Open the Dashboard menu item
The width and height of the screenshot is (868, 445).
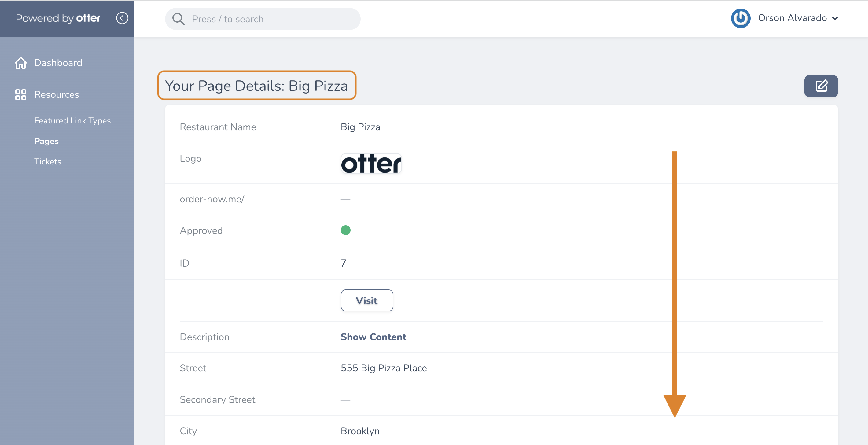58,63
